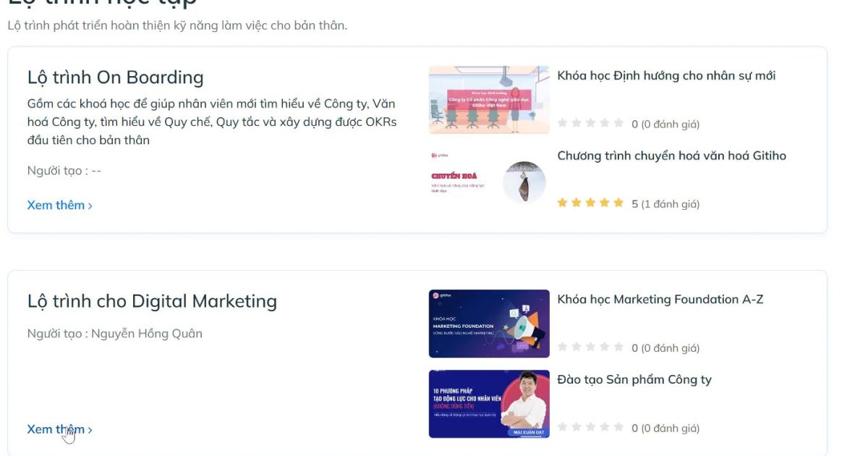Click Xem thêm on Lộ trình On Boarding
Image resolution: width=868 pixels, height=456 pixels.
(57, 205)
